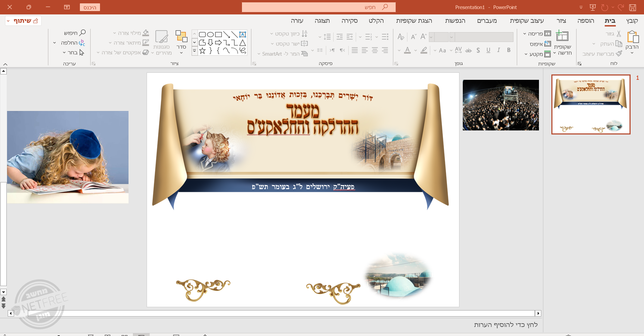Viewport: 644px width, 336px height.
Task: Open the File (קובץ) tab
Action: click(632, 21)
